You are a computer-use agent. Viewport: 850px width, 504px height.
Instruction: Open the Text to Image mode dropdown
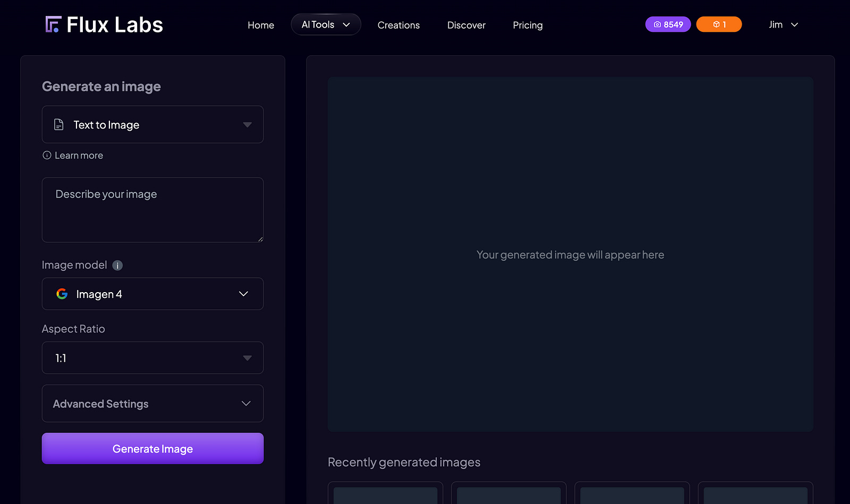152,124
